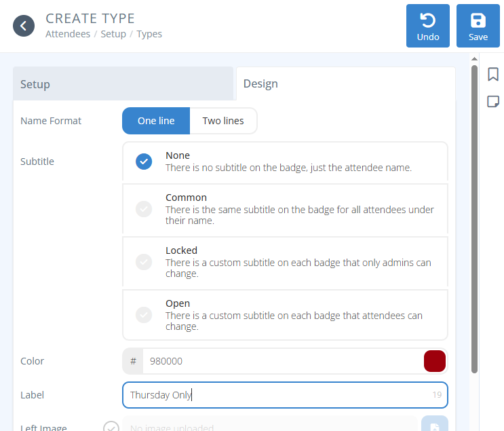Open the Attendees breadcrumb link
The width and height of the screenshot is (504, 431).
coord(68,34)
